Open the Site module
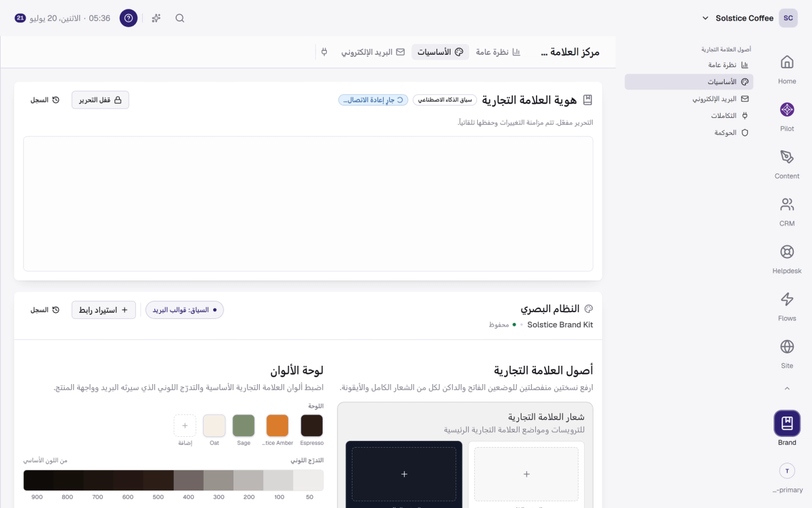The image size is (812, 508). pyautogui.click(x=787, y=352)
